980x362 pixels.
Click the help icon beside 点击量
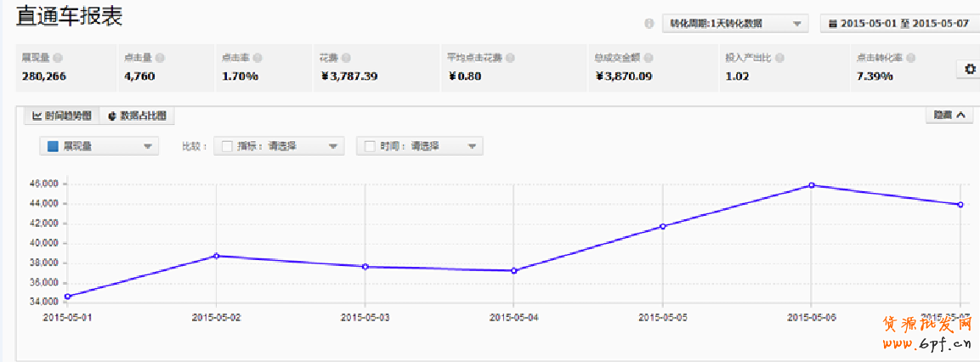[x=160, y=59]
